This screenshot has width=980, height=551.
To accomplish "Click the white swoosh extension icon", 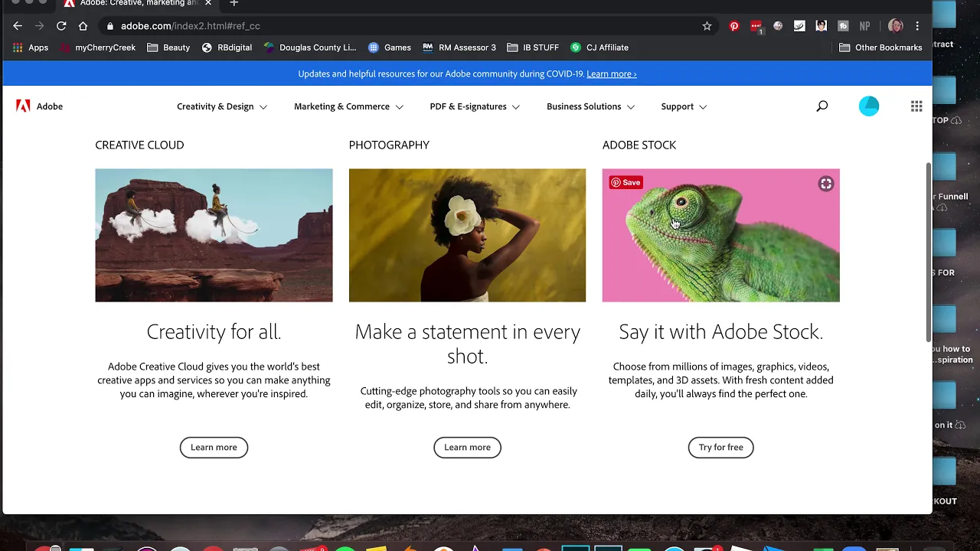I will (x=799, y=26).
